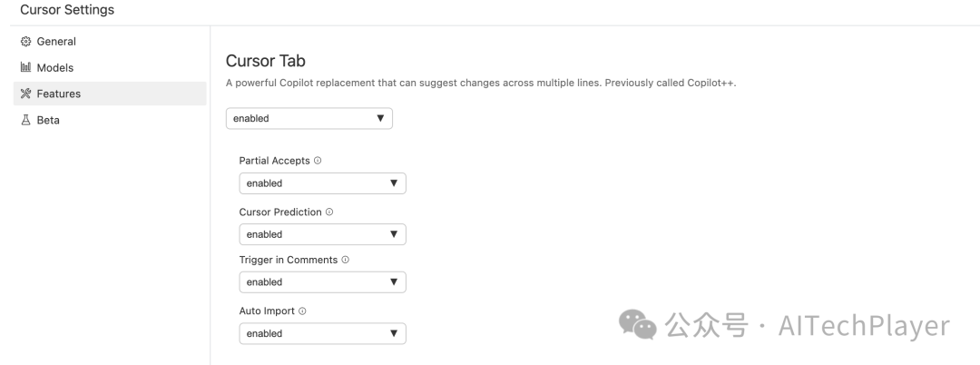Switch to the General settings section
This screenshot has width=980, height=365.
56,42
